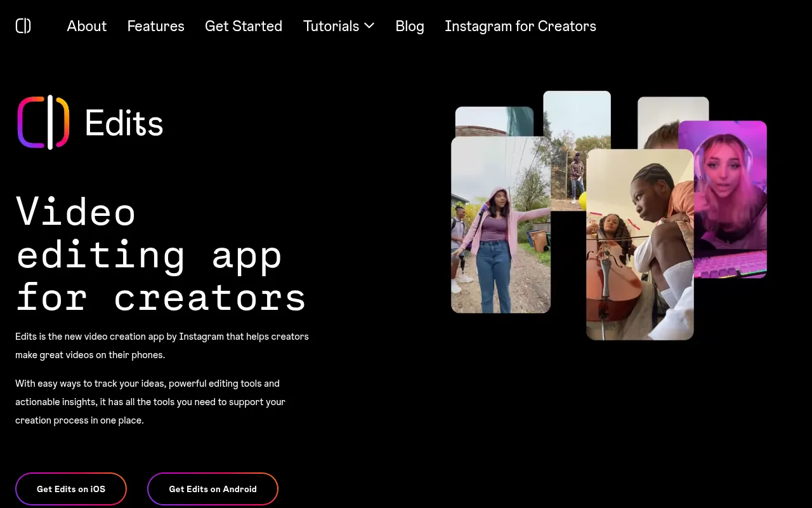Open Instagram for Creators link
The width and height of the screenshot is (812, 508).
521,26
